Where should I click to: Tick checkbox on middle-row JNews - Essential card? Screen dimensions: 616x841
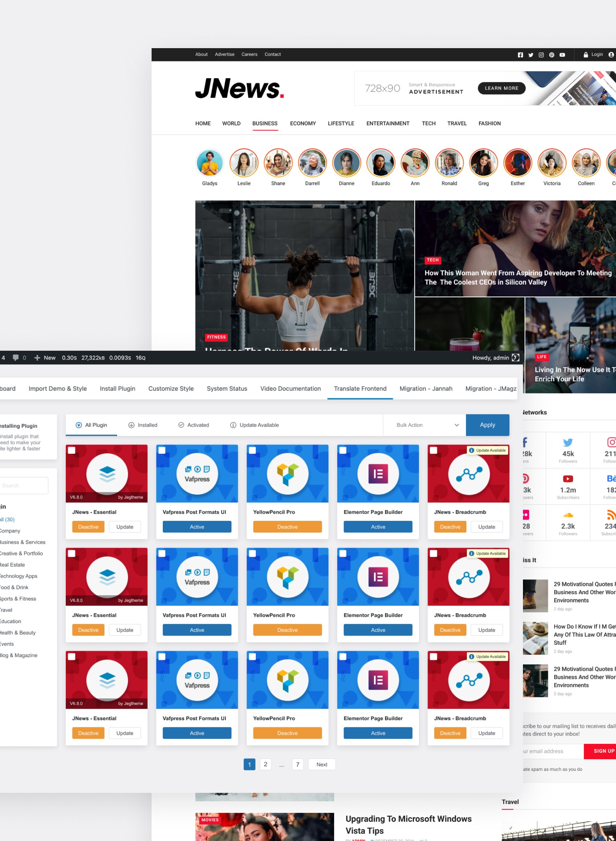coord(72,553)
